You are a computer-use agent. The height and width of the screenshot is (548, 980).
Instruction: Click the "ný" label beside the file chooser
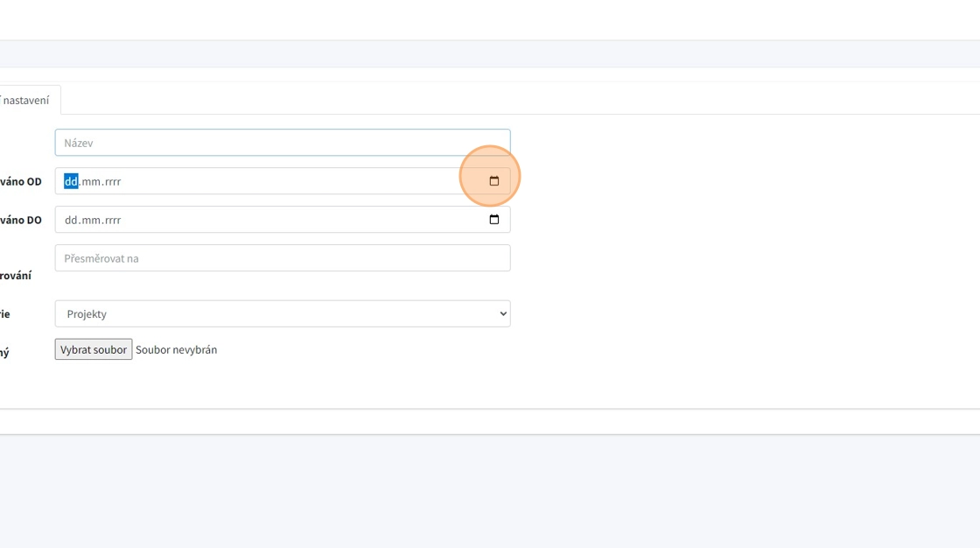click(x=4, y=353)
